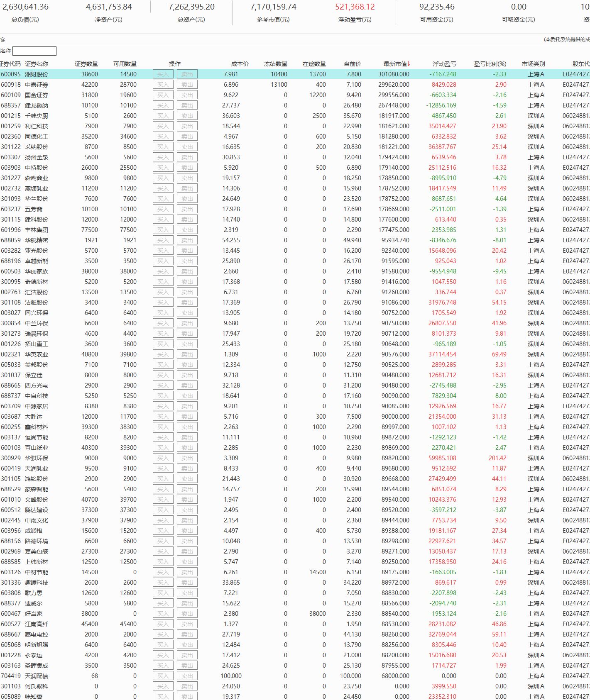Click 卖出 button for 菱电电控
Viewport: 590px width, 700px height.
[187, 634]
